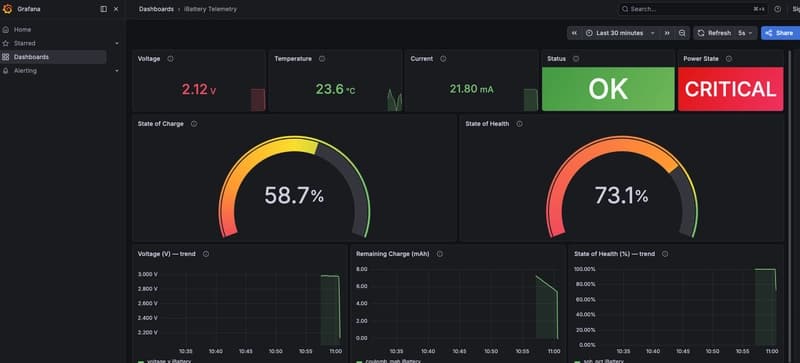Focus the Search input field
Viewport: 800px width, 363px height.
point(692,9)
